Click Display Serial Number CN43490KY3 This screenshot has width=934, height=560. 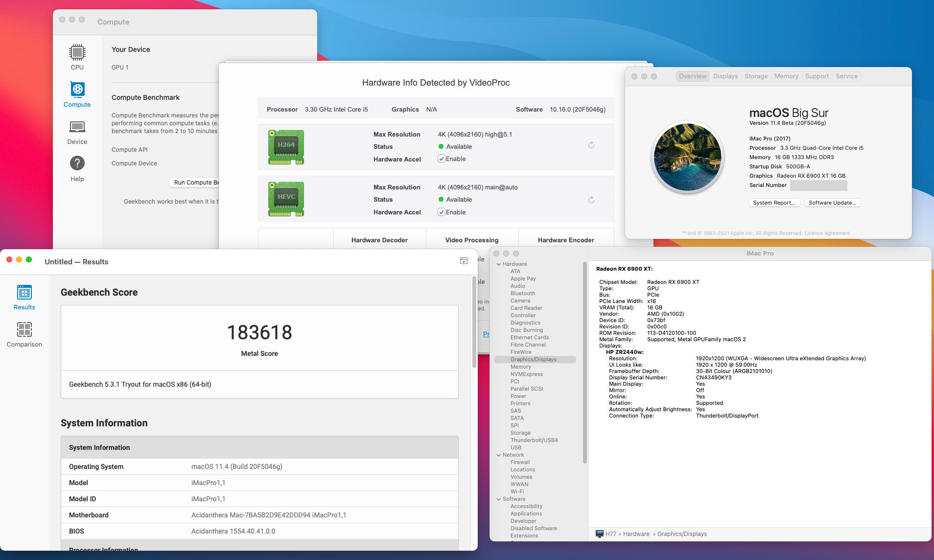(714, 378)
